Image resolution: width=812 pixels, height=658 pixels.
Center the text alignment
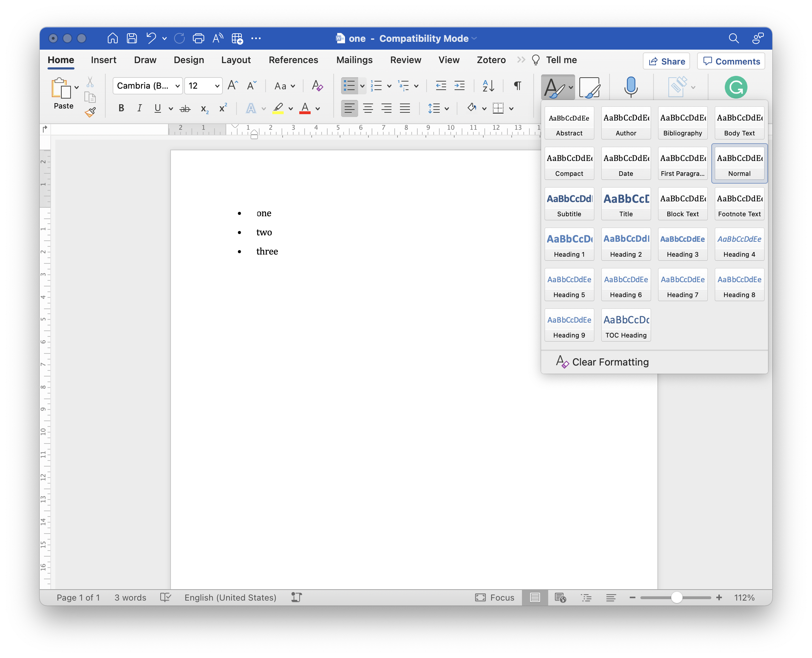coord(368,108)
